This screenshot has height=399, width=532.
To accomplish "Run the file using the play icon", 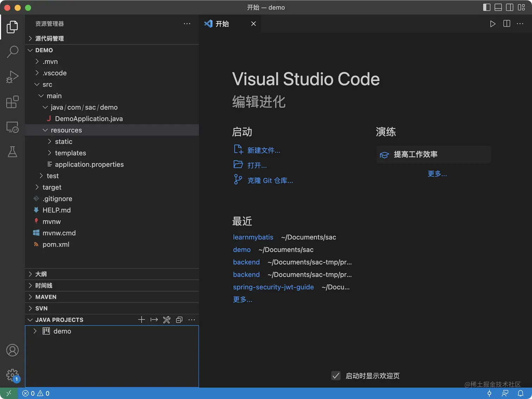I will (x=493, y=24).
